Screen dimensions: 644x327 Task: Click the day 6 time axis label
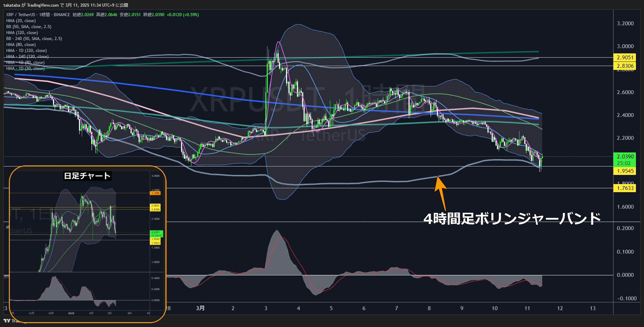pos(364,308)
